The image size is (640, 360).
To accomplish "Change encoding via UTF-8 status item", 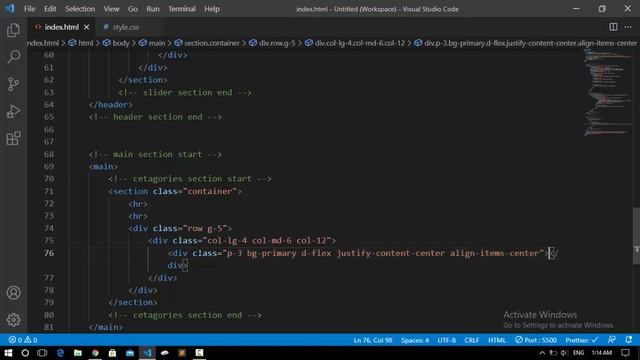I will [x=447, y=340].
